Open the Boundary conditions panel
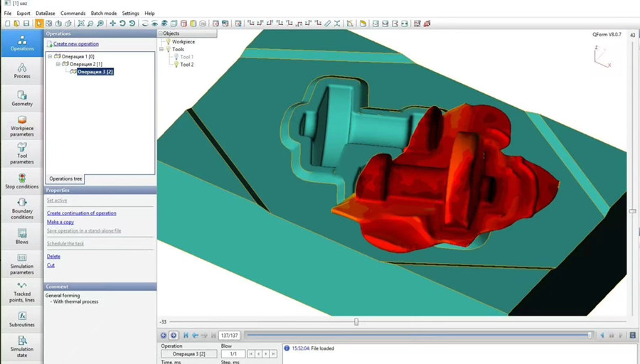640x364 pixels. pos(22,208)
